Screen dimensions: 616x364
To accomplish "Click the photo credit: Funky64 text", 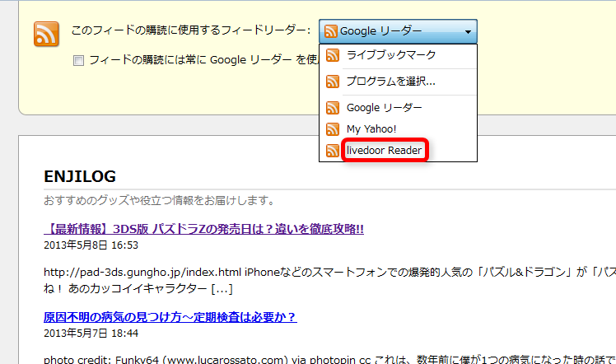I will (x=101, y=360).
